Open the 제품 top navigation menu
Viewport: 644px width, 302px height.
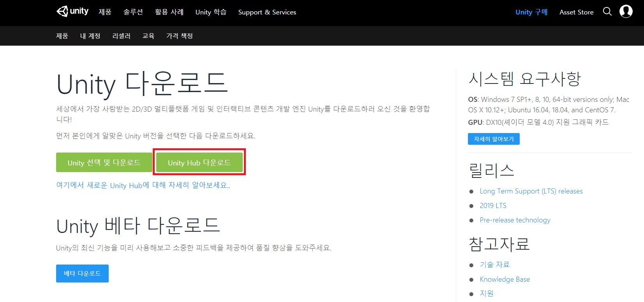click(105, 12)
